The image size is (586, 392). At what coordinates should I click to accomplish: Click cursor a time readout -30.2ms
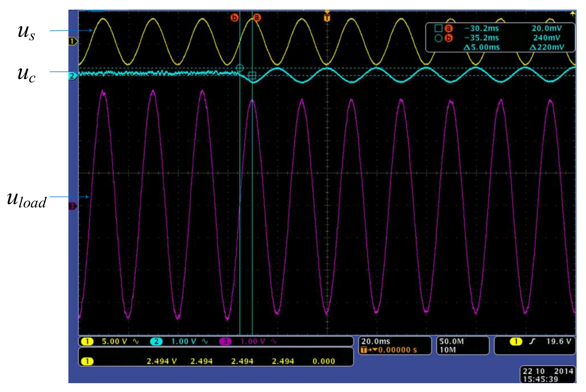482,28
